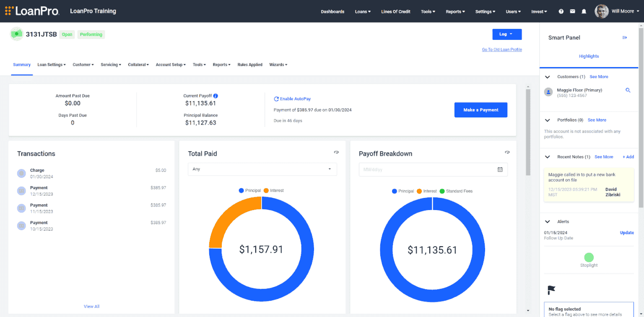Click the Go To Old Loan Profile link

[502, 49]
